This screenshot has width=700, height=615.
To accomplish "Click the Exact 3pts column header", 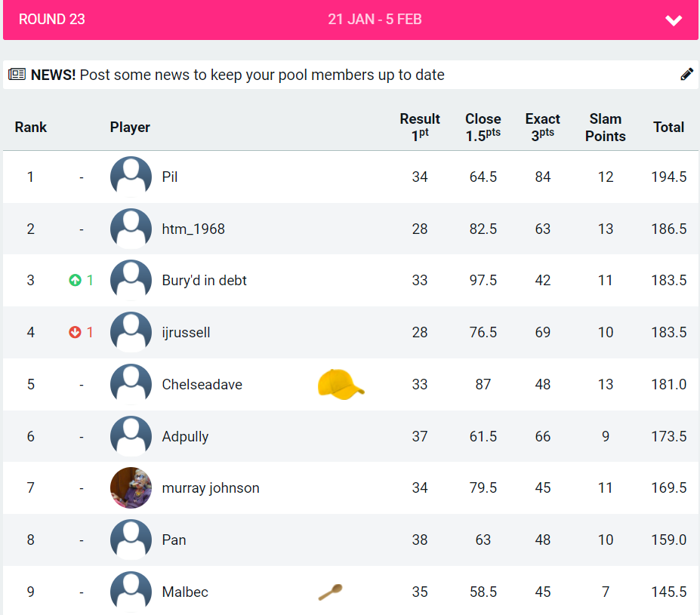I will coord(542,128).
